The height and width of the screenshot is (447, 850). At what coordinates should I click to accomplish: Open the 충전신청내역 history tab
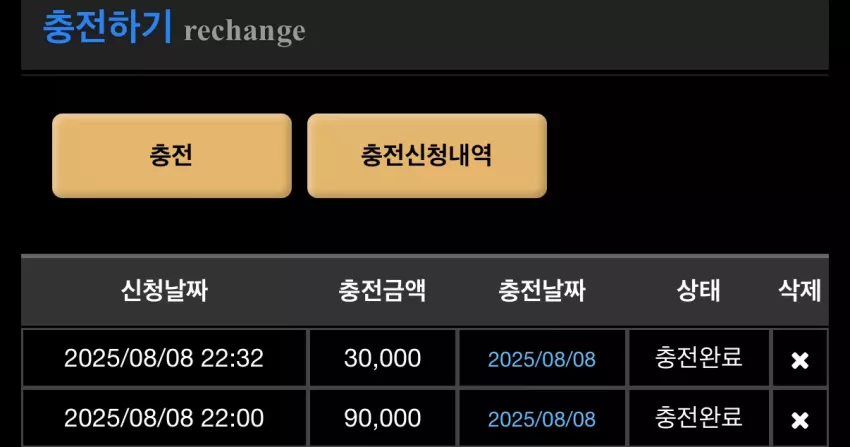(x=427, y=156)
